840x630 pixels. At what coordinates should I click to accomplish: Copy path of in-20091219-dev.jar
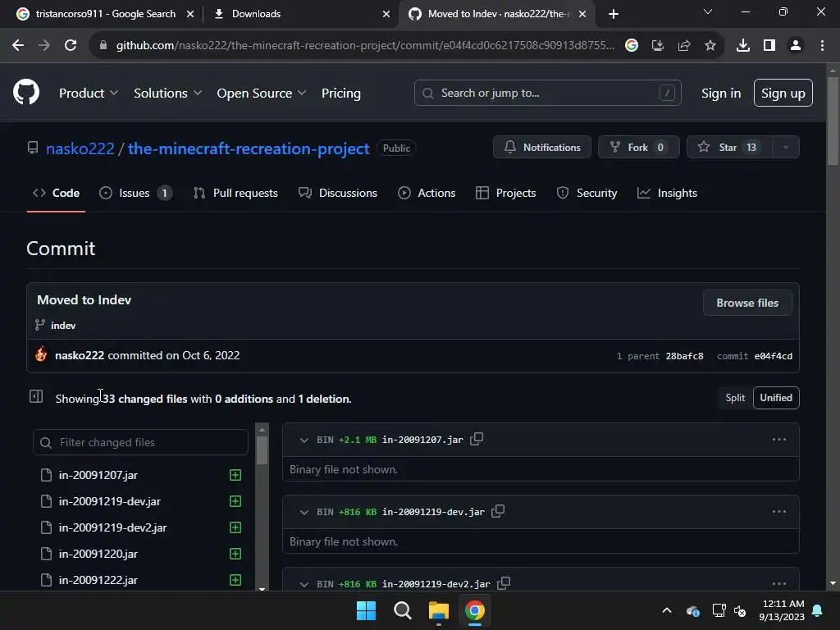coord(498,511)
